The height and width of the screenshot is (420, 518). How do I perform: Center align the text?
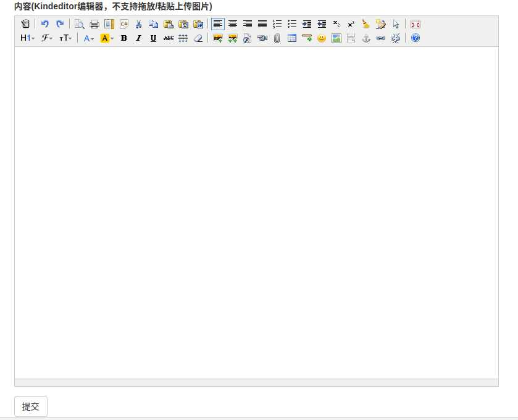[x=233, y=24]
